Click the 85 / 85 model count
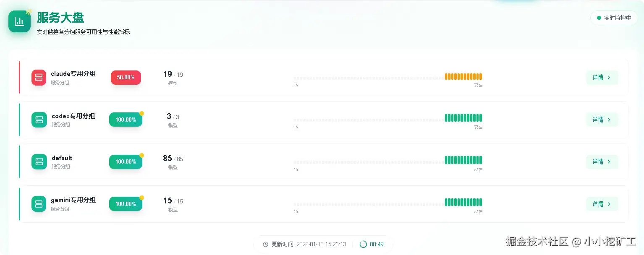Viewport: 644px width, 255px height. pos(173,159)
